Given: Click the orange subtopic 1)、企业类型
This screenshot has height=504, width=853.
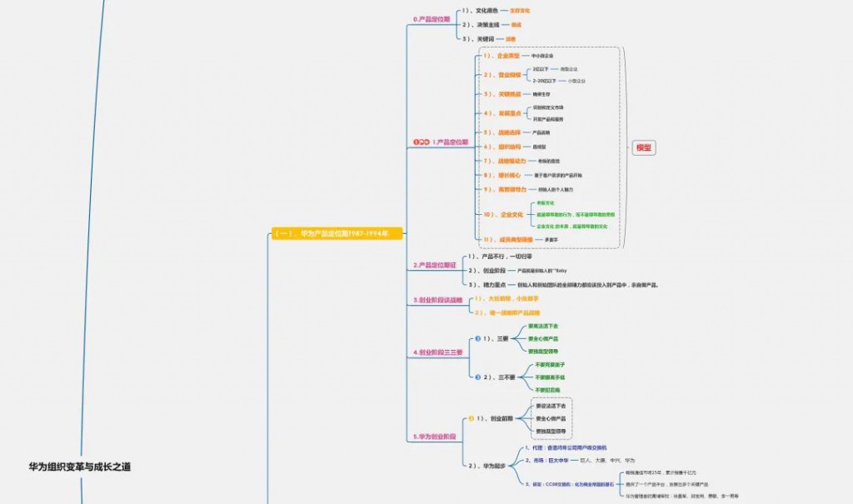Looking at the screenshot, I should [501, 56].
